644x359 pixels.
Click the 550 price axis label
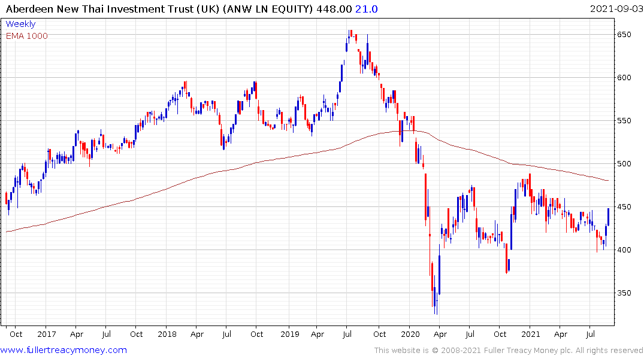(624, 121)
